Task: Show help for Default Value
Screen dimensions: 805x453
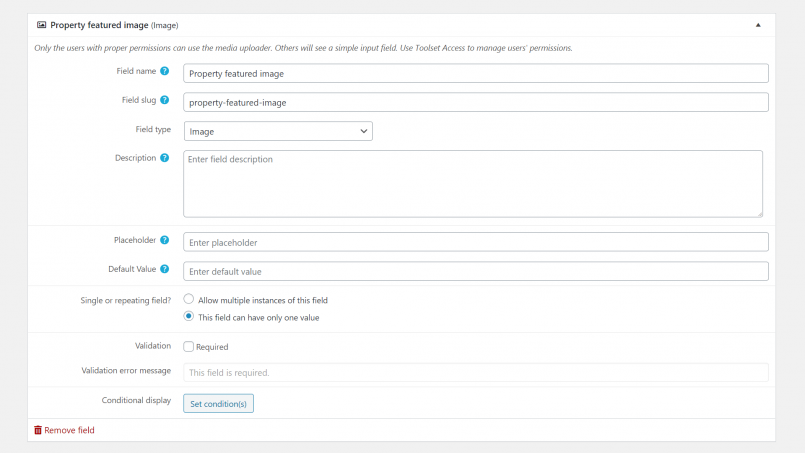Action: click(164, 269)
